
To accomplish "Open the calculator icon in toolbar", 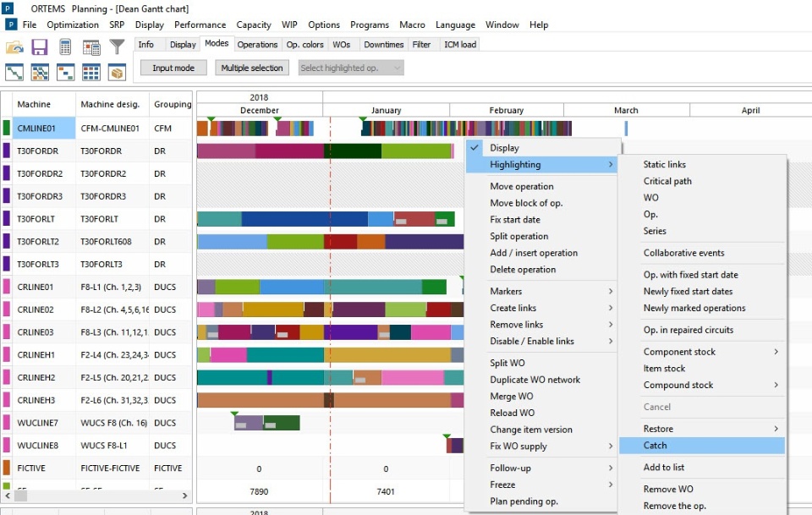I will click(65, 47).
